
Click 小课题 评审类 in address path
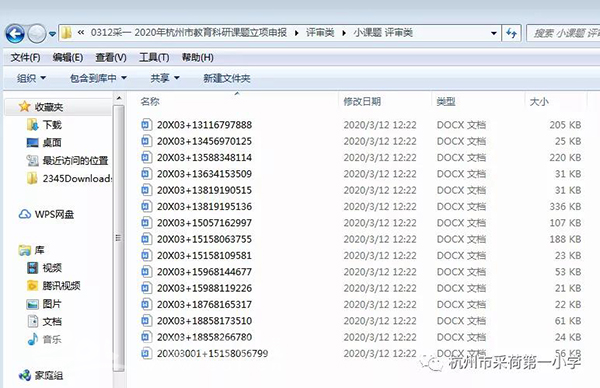click(383, 33)
